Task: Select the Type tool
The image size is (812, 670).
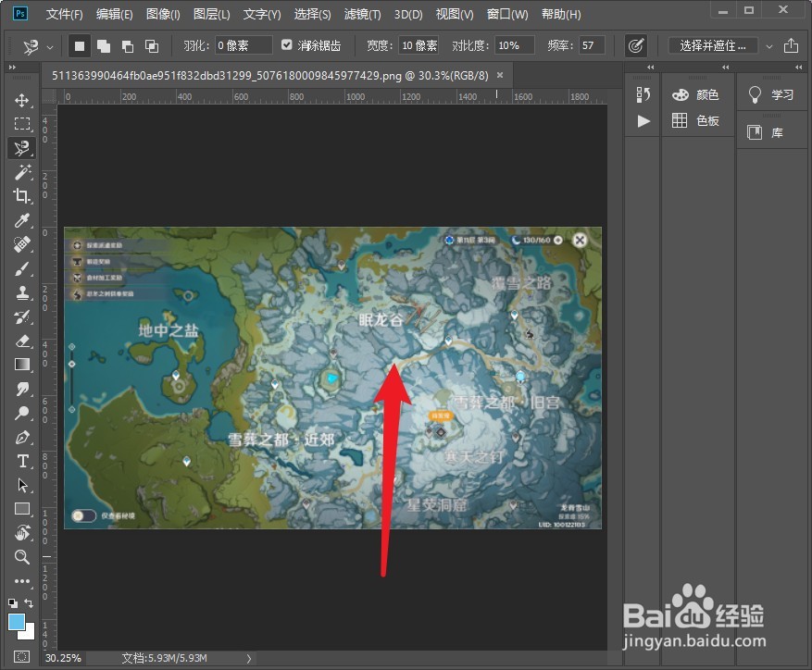Action: pos(21,461)
